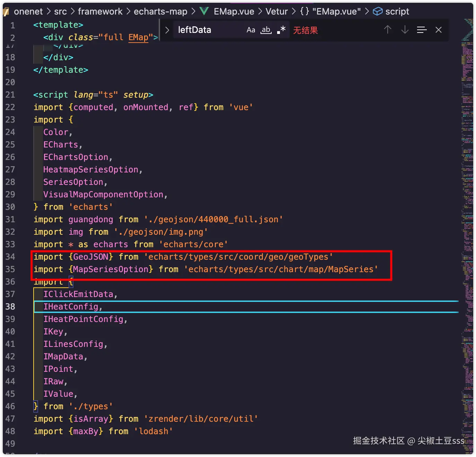This screenshot has height=457, width=476.
Task: Expand the replace field chevron
Action: [167, 30]
